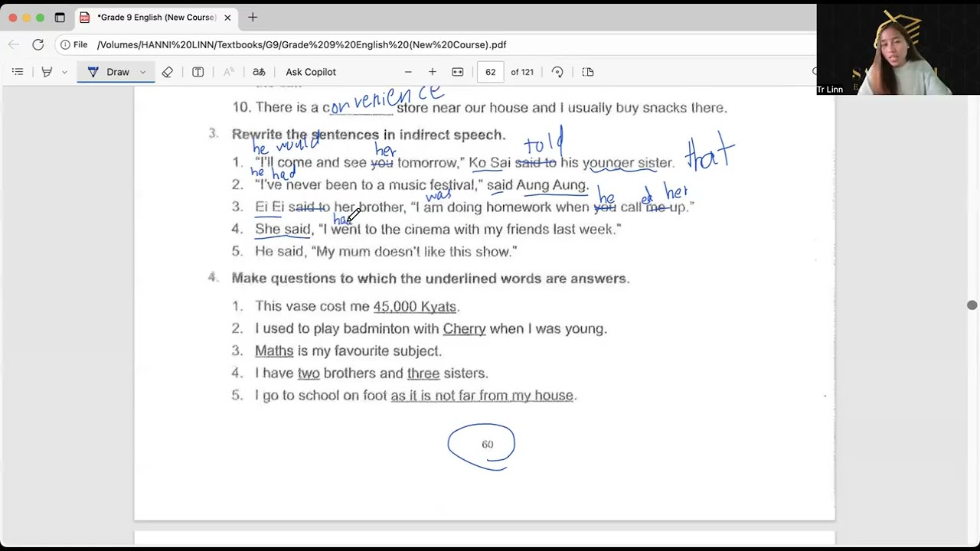Click the underlined '45,000 Kyats'
Viewport: 980px width, 551px height.
(415, 306)
